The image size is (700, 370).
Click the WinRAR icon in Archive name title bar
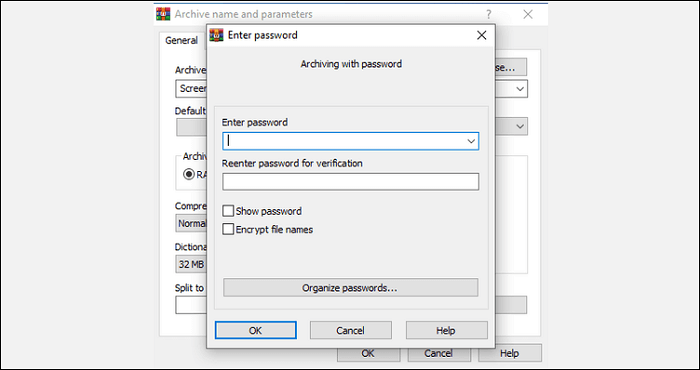coord(163,14)
